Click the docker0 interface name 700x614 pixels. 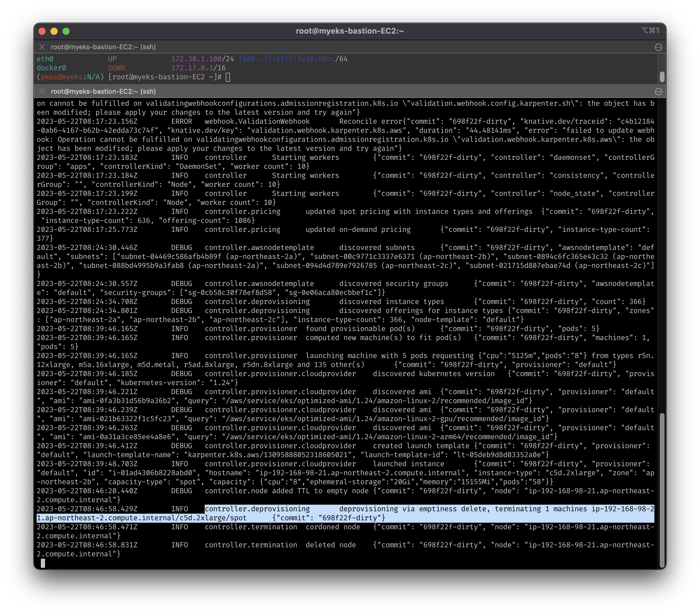[51, 68]
